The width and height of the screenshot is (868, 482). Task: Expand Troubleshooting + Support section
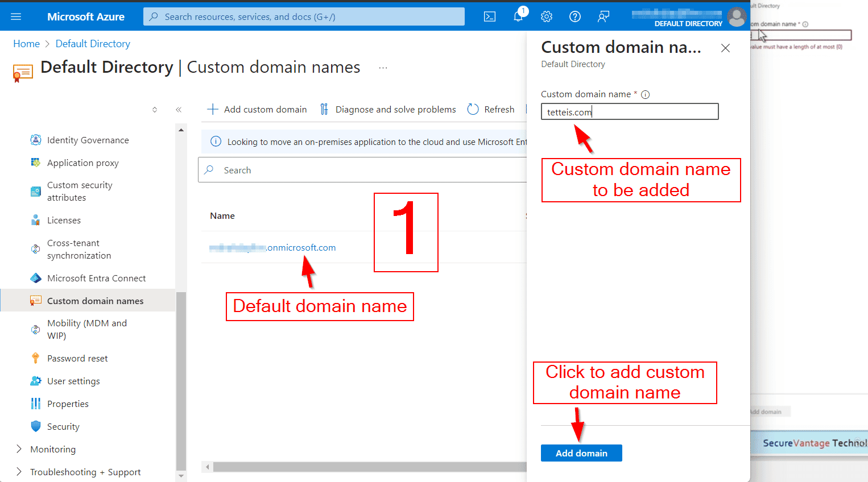19,472
